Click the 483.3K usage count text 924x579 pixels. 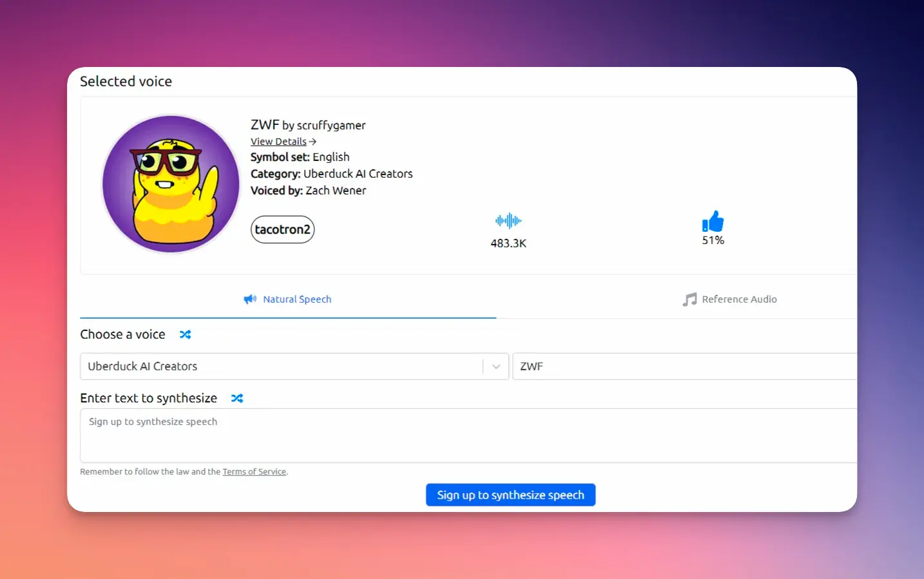[x=508, y=243]
